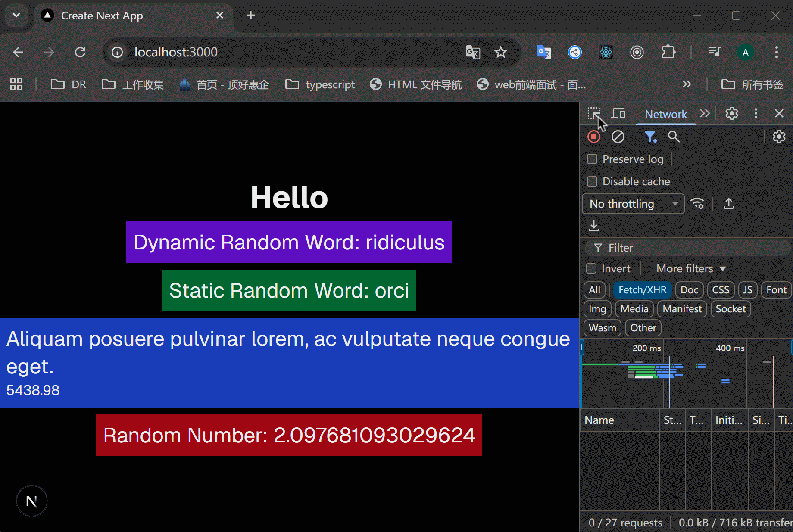This screenshot has width=793, height=532.
Task: Enable Preserve log checkbox
Action: [592, 159]
